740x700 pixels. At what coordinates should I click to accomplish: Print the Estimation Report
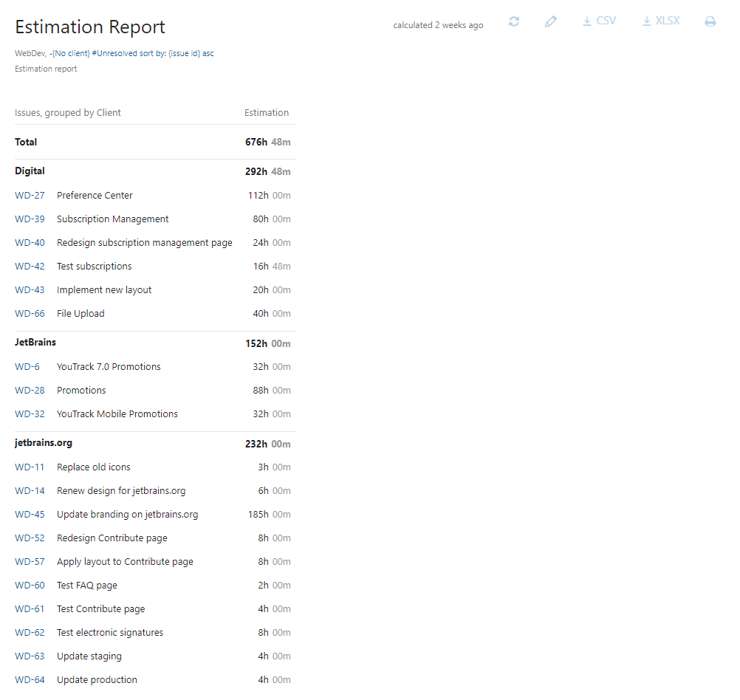[x=710, y=21]
